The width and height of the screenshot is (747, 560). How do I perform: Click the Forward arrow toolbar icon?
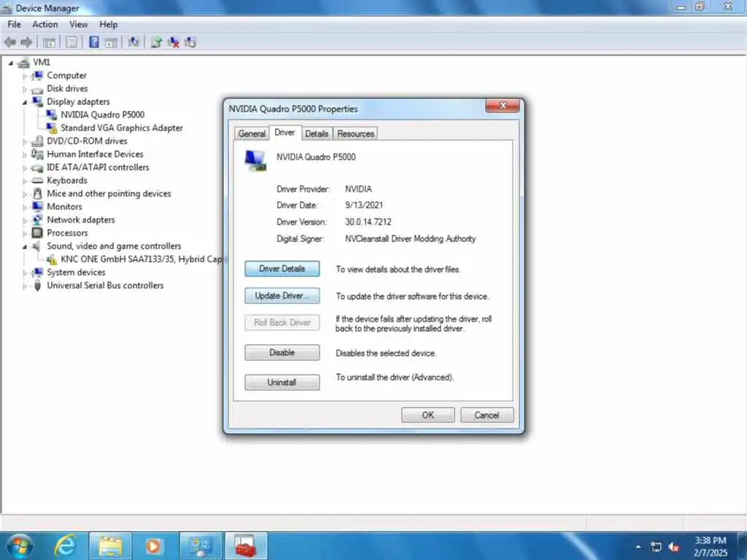[x=26, y=42]
